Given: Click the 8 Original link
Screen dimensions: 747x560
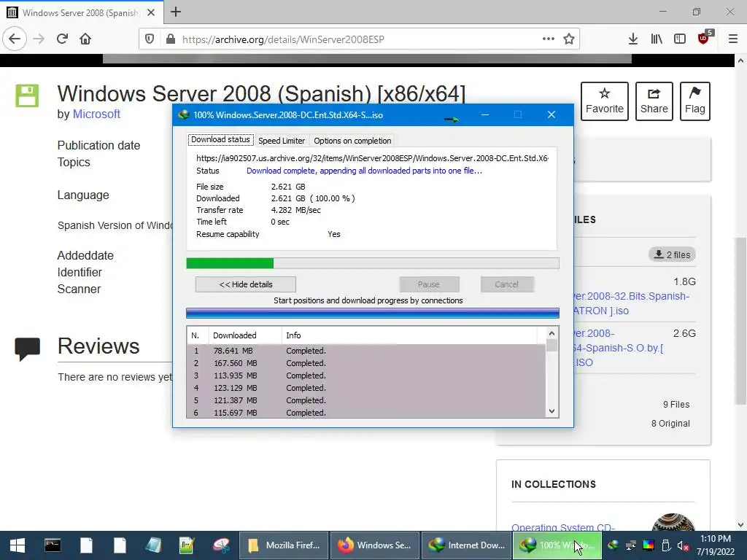Looking at the screenshot, I should coord(670,424).
